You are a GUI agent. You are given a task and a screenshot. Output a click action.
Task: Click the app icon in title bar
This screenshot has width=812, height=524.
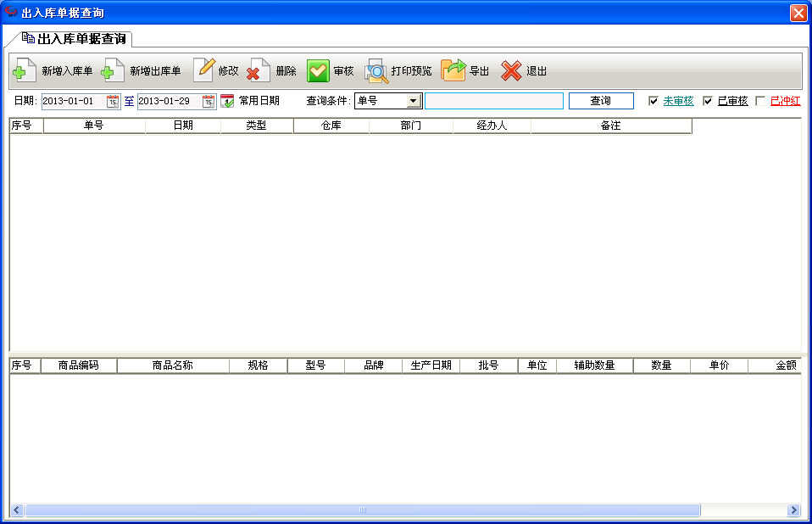[x=10, y=11]
